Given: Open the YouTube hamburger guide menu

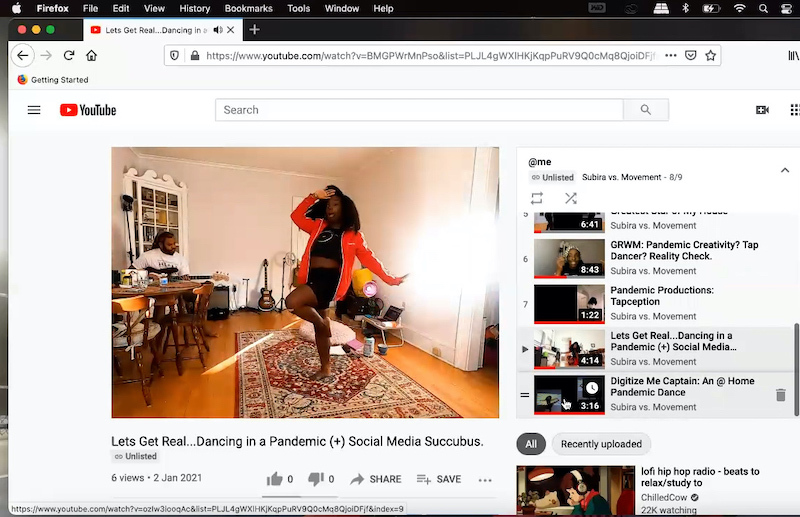Looking at the screenshot, I should pos(34,110).
